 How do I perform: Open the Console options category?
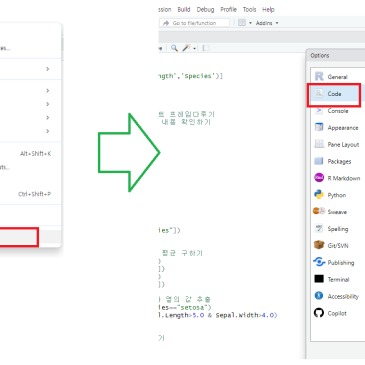337,111
